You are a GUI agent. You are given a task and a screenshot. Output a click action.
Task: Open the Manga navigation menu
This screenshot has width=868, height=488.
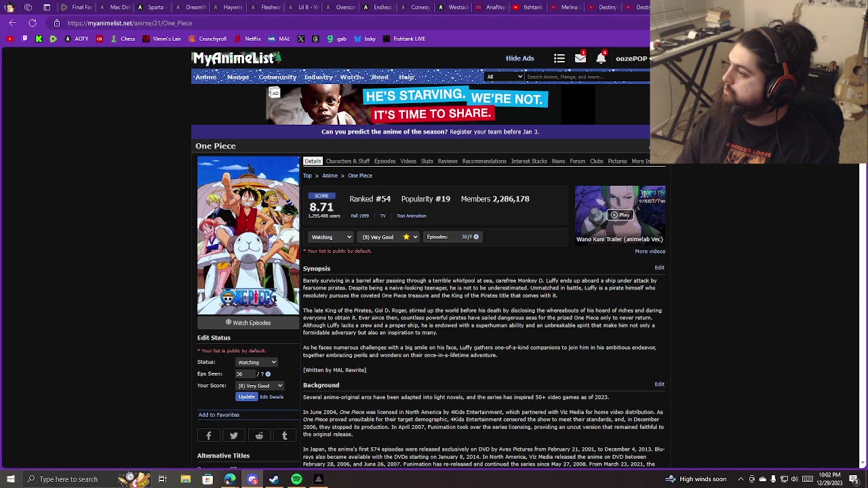[x=238, y=77]
